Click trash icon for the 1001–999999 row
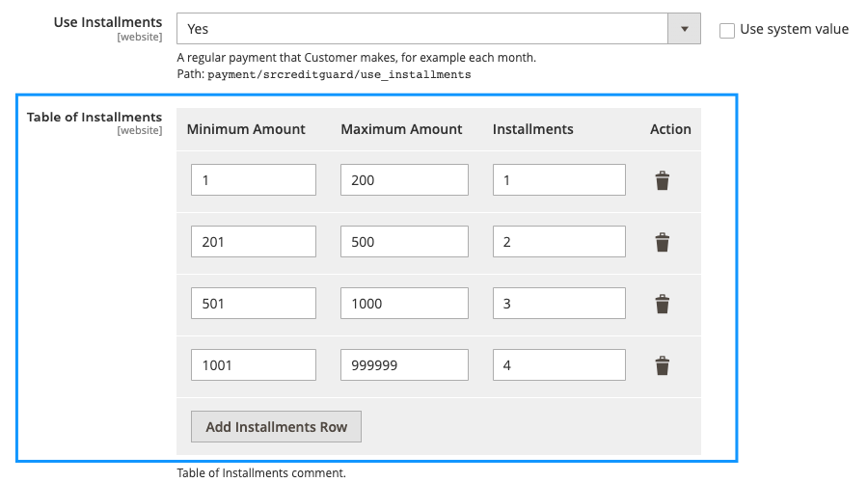The height and width of the screenshot is (482, 868). pos(662,365)
